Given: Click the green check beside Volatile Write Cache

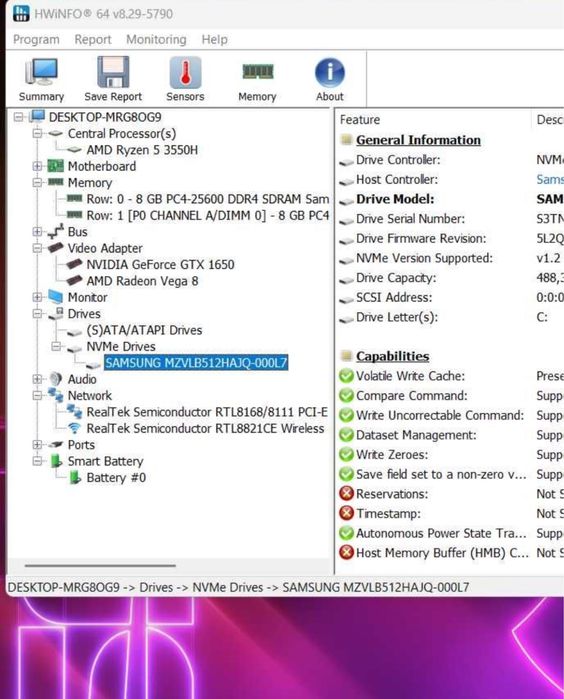Looking at the screenshot, I should [346, 376].
